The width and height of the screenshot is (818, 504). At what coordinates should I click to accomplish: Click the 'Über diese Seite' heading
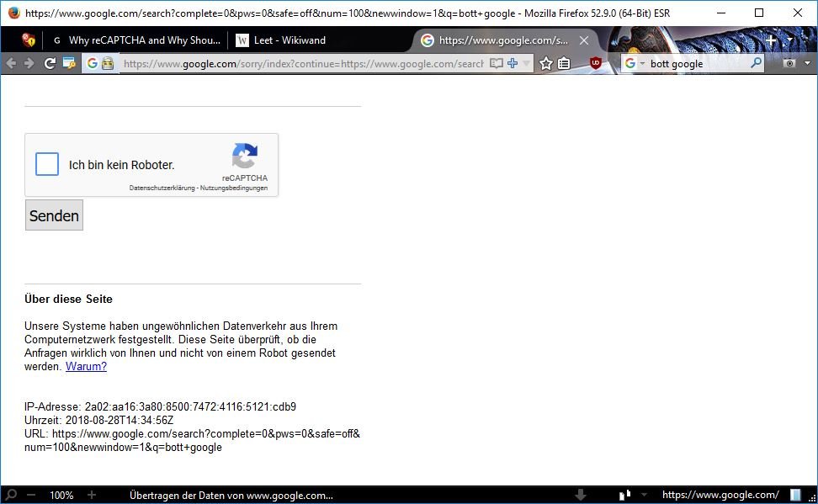(68, 299)
